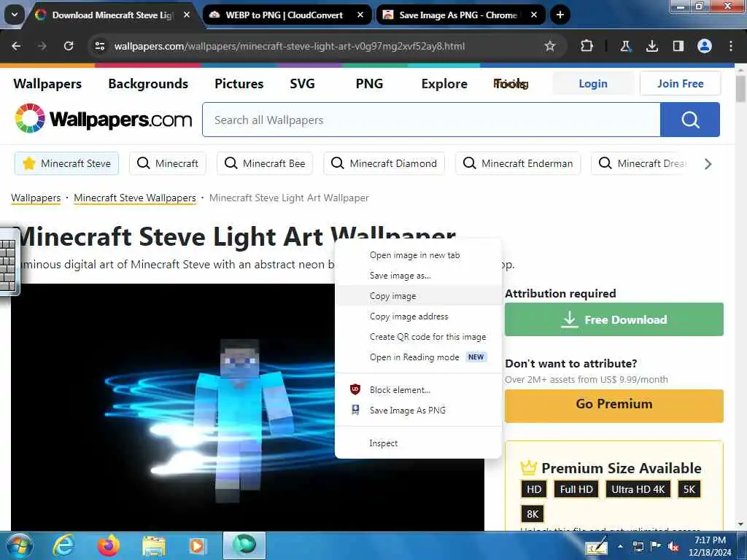The image size is (747, 560).
Task: Expand tag chips with right chevron
Action: [x=708, y=164]
